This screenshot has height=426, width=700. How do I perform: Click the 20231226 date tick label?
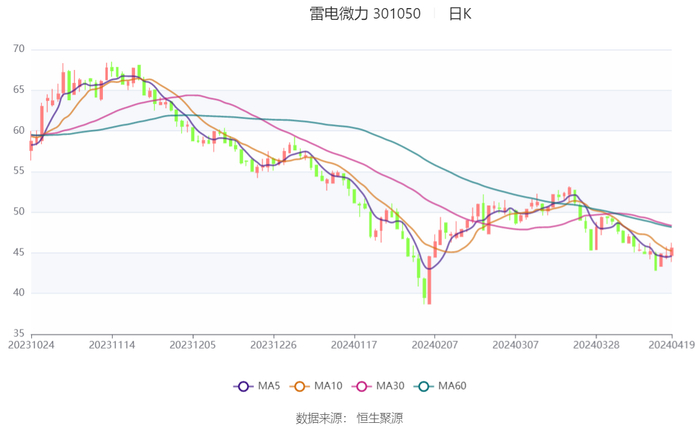point(273,345)
